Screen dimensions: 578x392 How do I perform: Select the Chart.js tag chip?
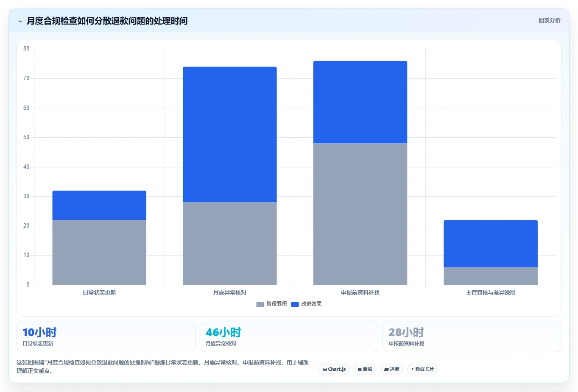tap(334, 369)
